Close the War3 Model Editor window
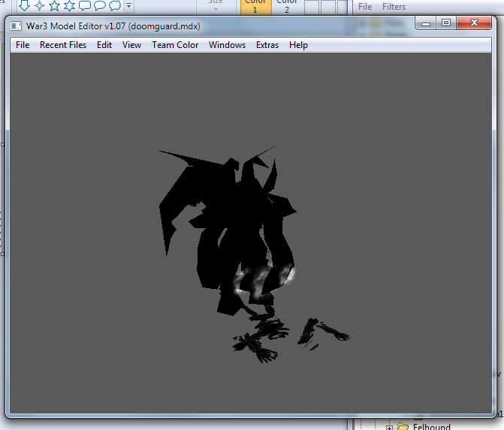 [474, 23]
